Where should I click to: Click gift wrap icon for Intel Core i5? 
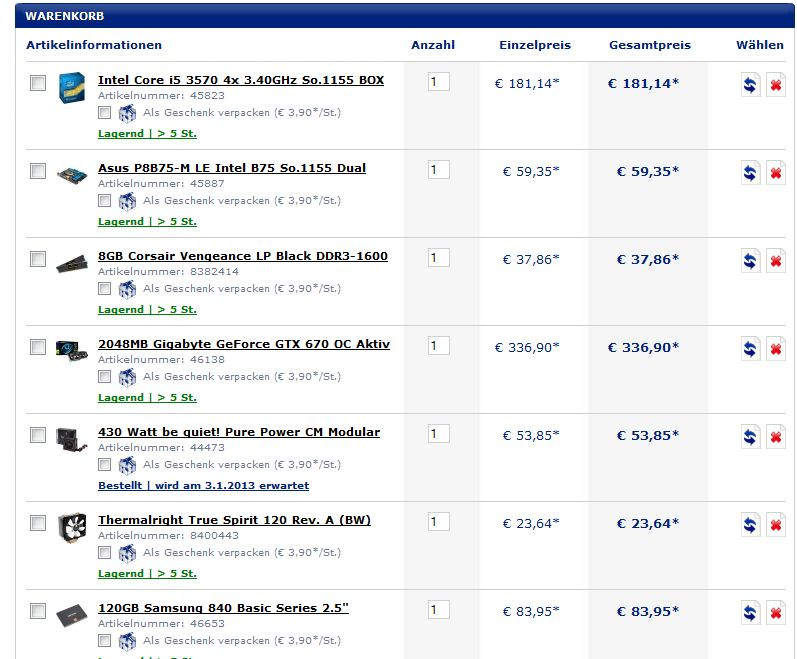pos(127,113)
